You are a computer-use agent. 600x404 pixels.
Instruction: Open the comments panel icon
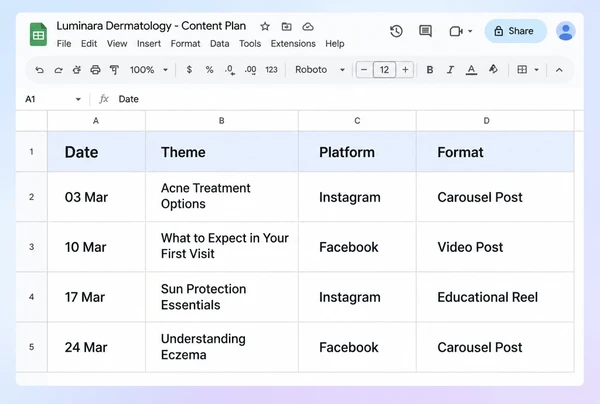[x=425, y=31]
